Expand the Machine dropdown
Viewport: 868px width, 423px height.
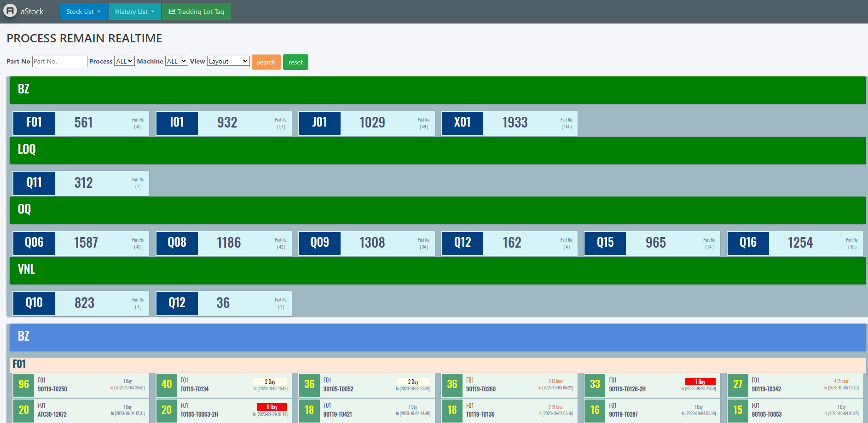pos(176,61)
